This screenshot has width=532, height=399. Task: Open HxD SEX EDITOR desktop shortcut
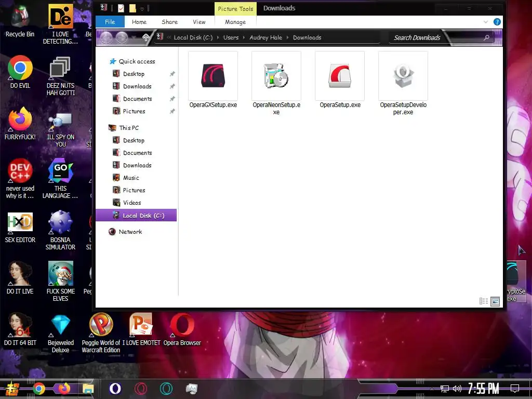(x=20, y=228)
